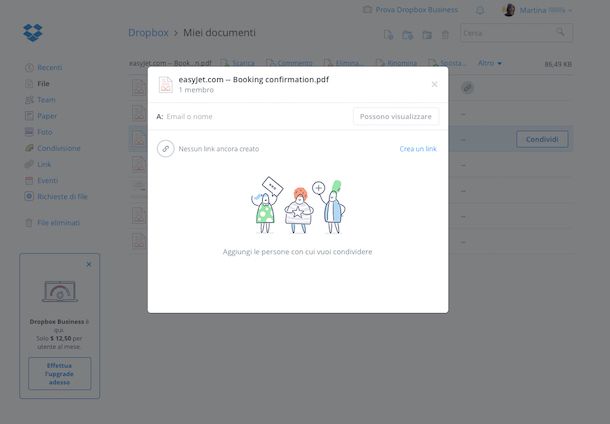Go to Team in the sidebar

[46, 100]
